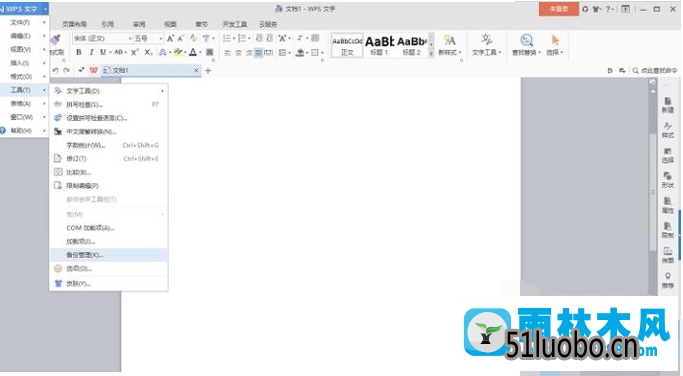Add new document tab with plus
Viewport: 683px width, 376px height.
(208, 71)
